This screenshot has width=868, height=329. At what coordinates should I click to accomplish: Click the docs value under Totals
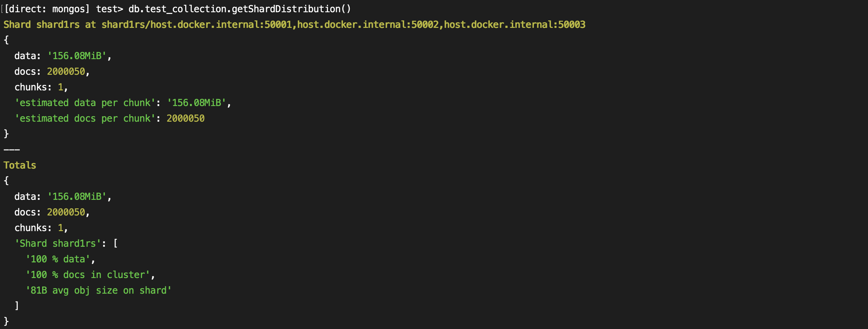66,212
